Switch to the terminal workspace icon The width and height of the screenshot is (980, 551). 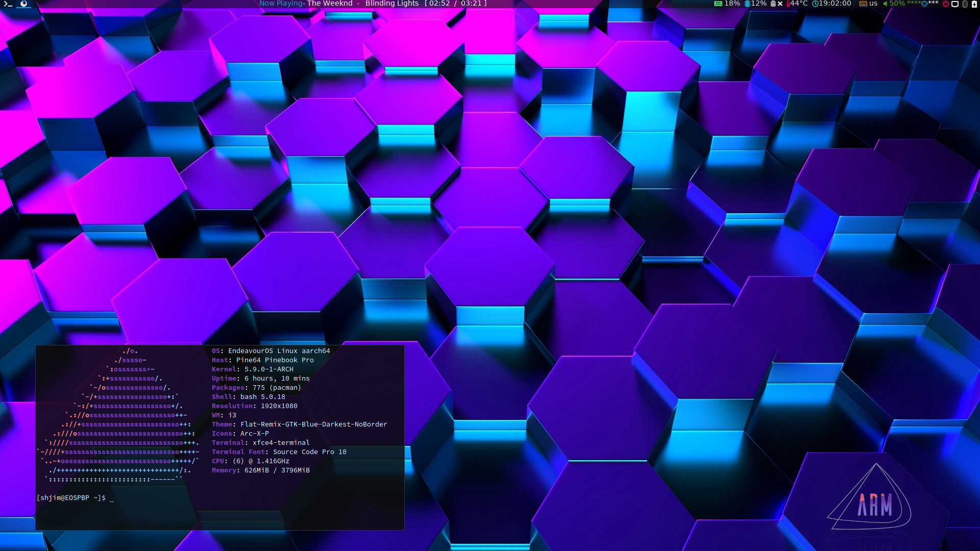point(8,4)
